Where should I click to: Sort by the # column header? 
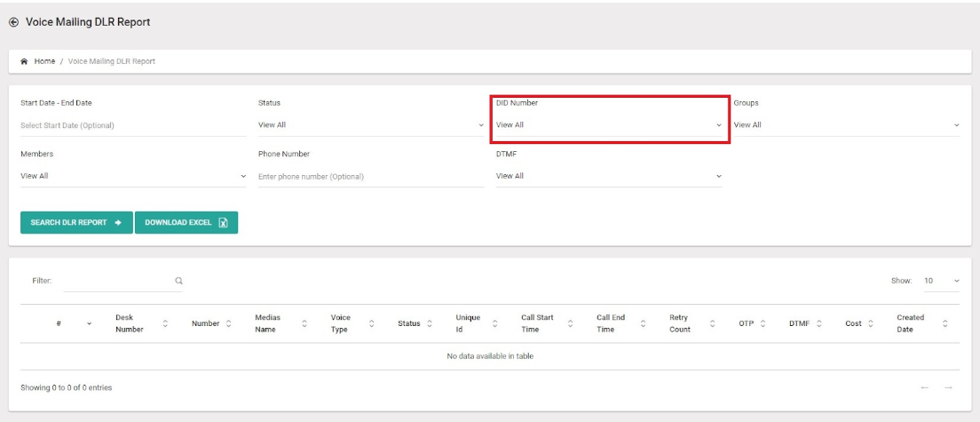[x=58, y=324]
